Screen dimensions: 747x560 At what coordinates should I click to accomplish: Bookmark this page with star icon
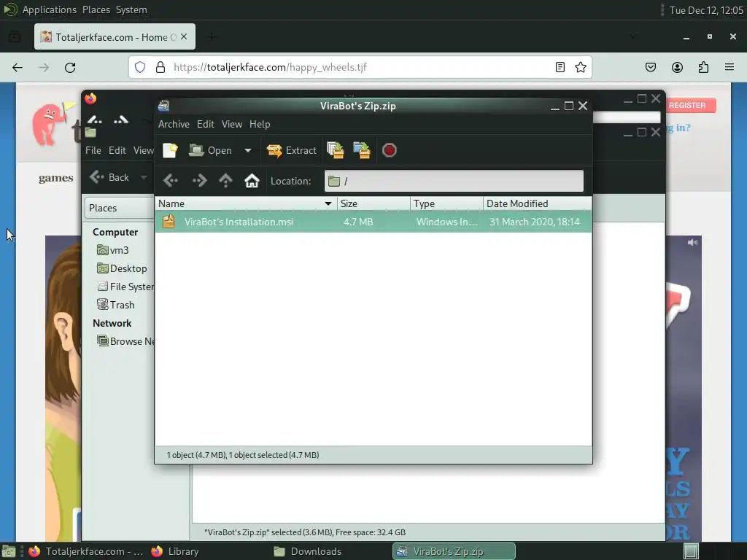point(580,67)
